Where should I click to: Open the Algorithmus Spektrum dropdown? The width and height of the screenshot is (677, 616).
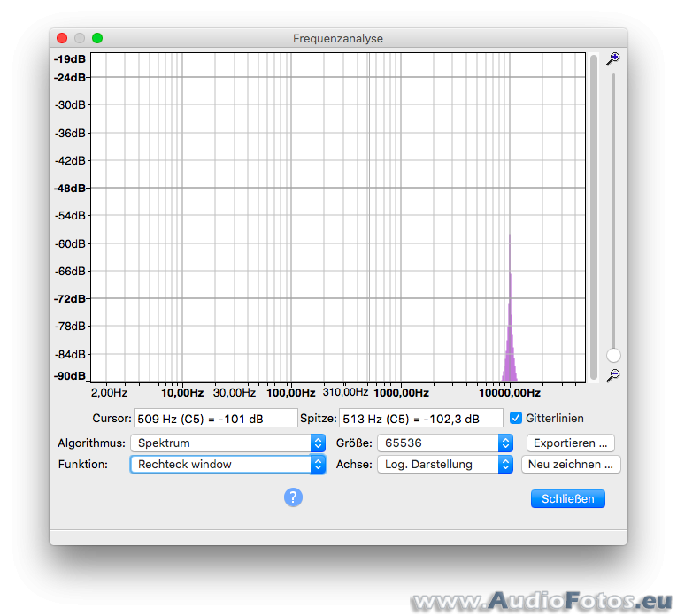click(x=228, y=443)
